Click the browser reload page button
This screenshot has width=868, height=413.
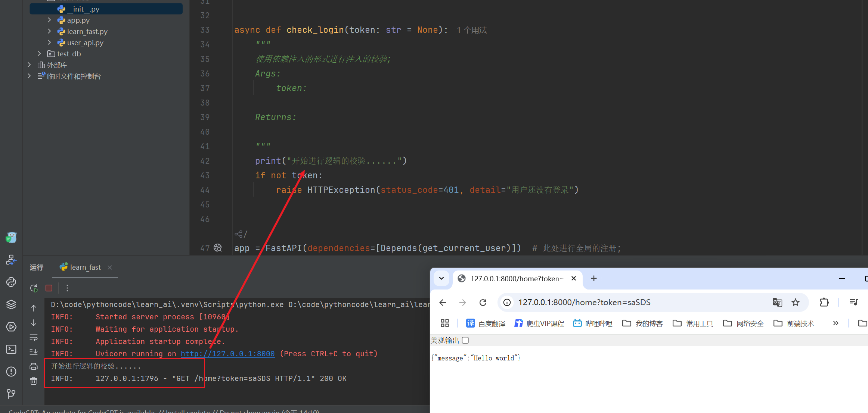(483, 302)
